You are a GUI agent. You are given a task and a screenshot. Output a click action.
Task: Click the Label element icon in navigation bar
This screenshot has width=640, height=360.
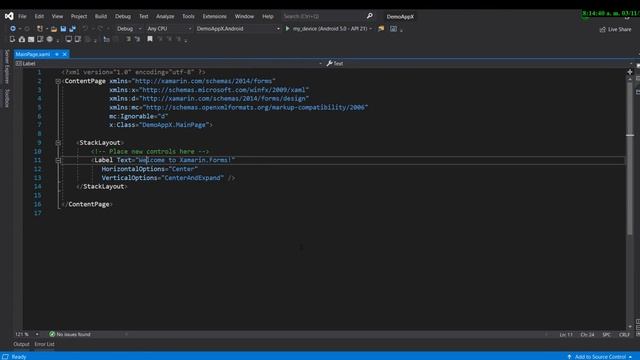(x=19, y=63)
